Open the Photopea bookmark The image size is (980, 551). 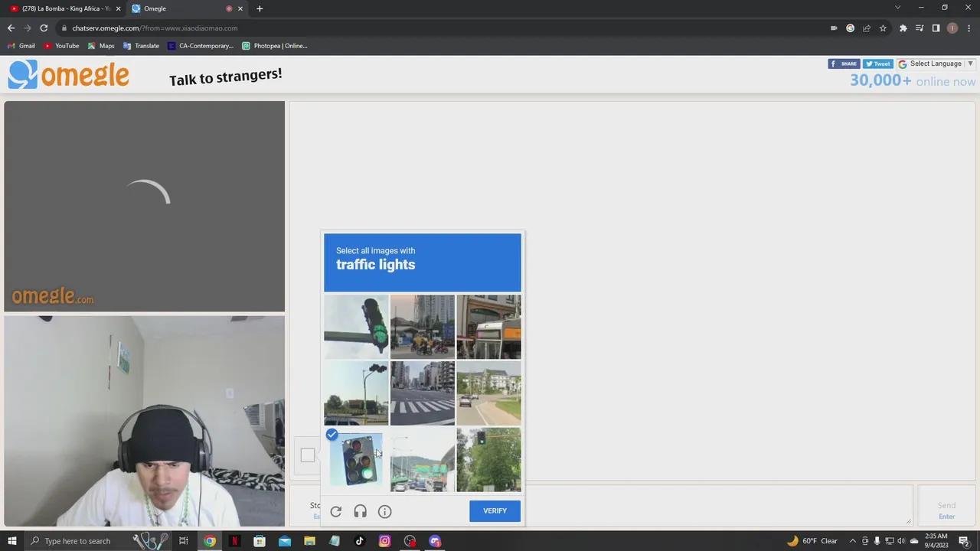[274, 46]
